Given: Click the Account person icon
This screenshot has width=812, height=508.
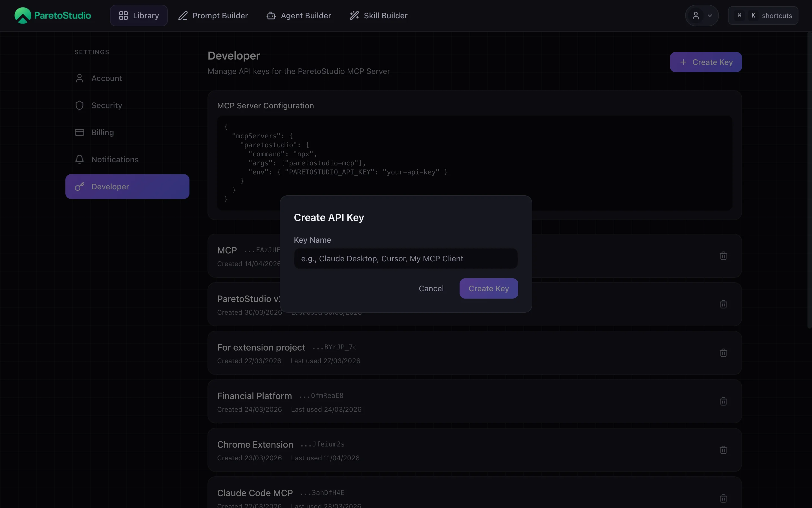Looking at the screenshot, I should click(x=80, y=78).
